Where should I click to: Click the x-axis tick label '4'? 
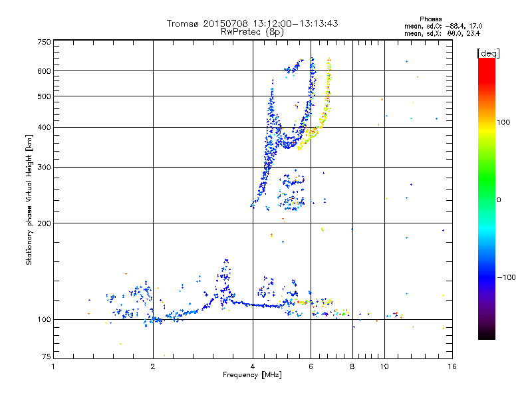[253, 366]
